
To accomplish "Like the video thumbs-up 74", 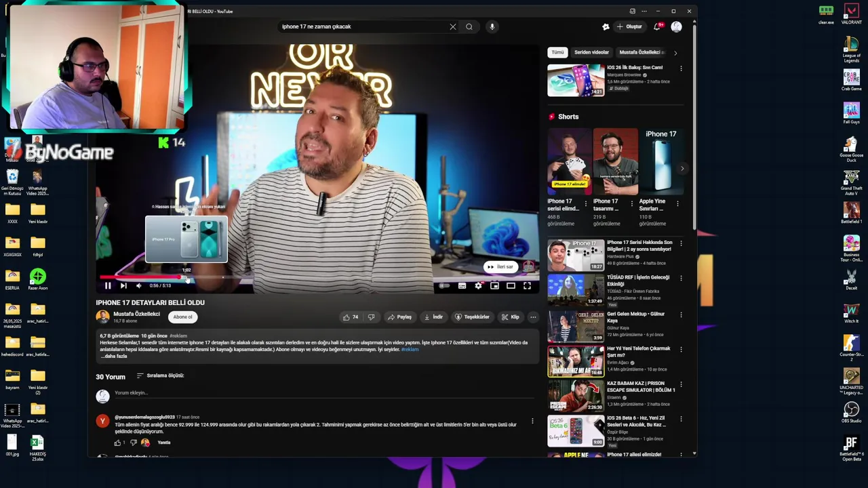I will 351,317.
